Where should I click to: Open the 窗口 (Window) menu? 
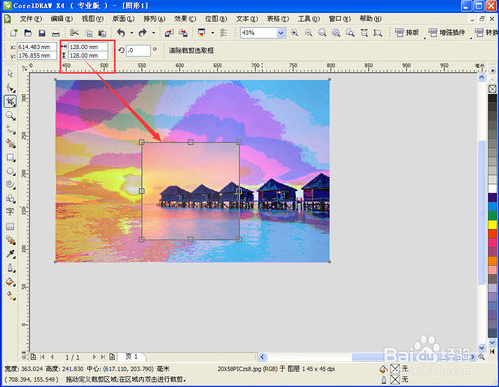340,19
